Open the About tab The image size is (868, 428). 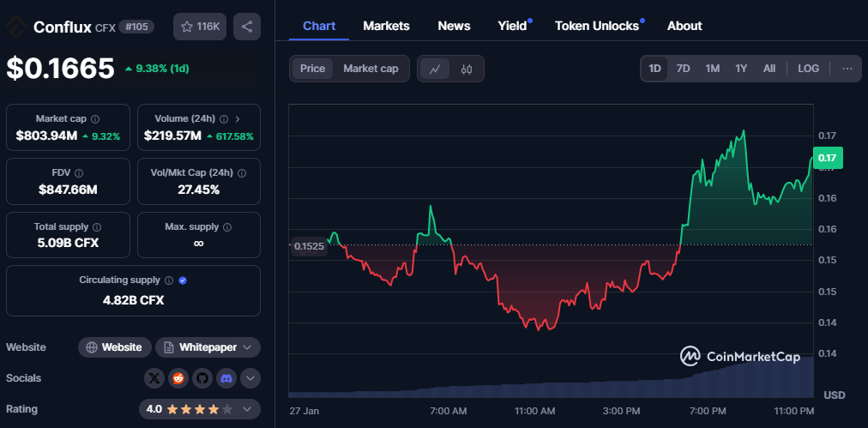(684, 26)
